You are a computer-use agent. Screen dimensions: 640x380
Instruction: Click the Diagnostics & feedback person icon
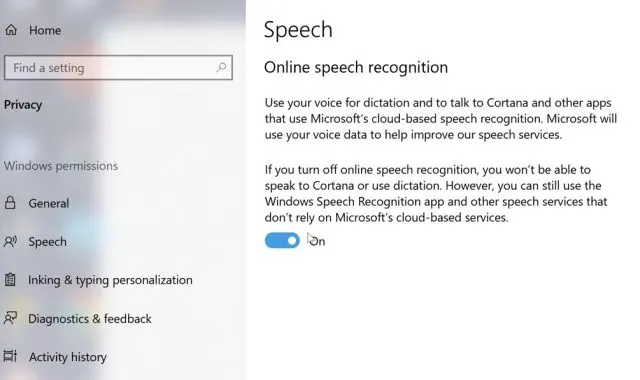pyautogui.click(x=10, y=318)
